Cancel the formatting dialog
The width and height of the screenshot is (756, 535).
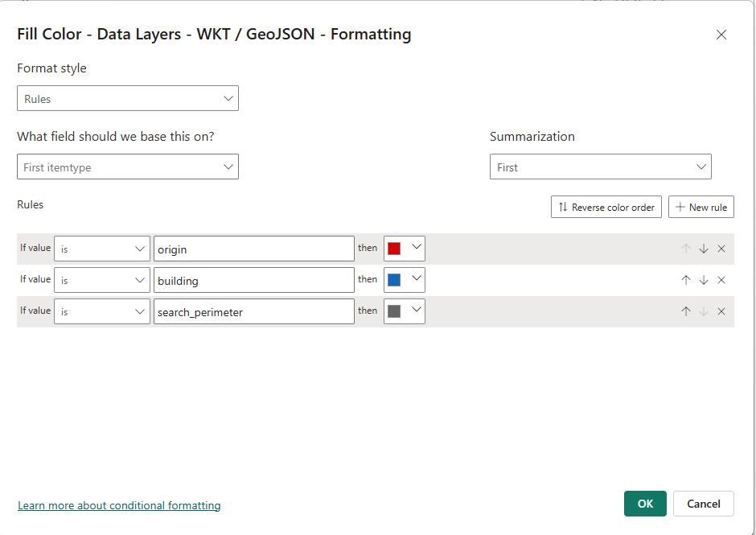(703, 504)
